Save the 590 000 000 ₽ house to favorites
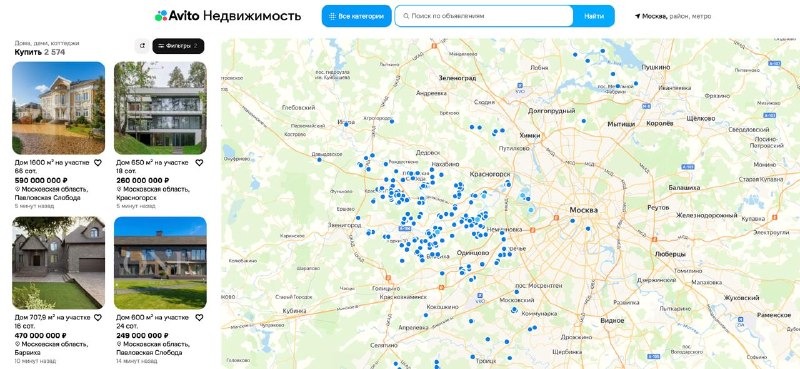The width and height of the screenshot is (800, 369). point(97,163)
